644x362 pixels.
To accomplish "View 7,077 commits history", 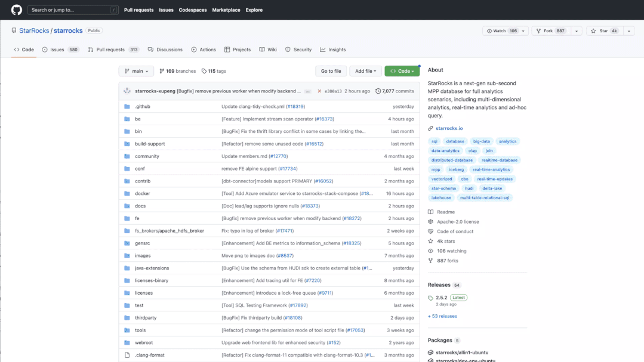I will point(395,91).
